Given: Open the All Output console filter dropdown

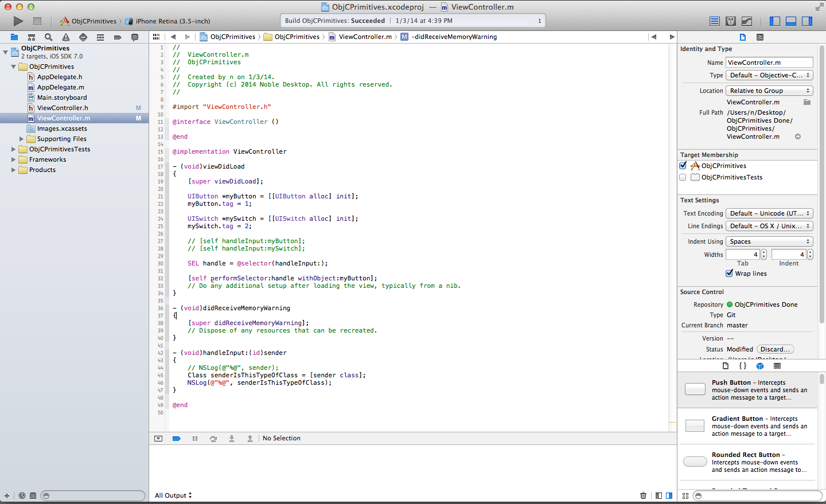Looking at the screenshot, I should [x=173, y=495].
